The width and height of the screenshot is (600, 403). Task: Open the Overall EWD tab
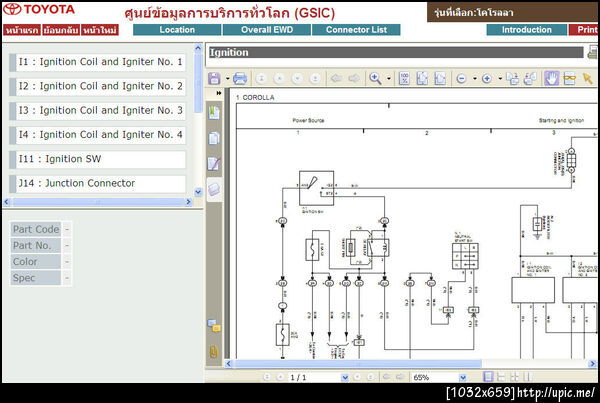coord(267,30)
